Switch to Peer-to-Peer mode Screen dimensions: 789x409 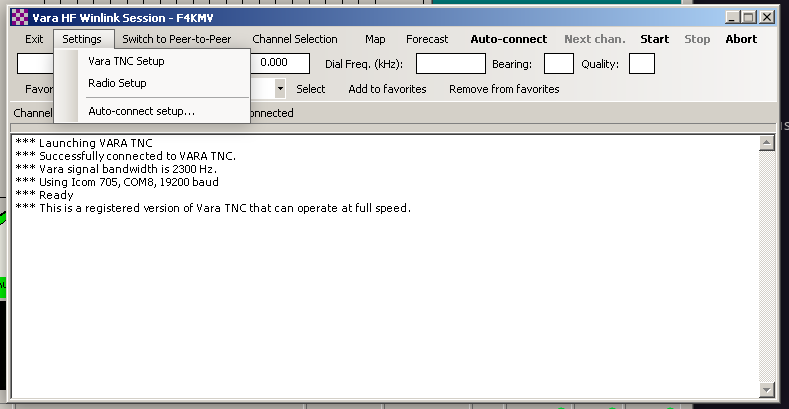click(176, 39)
